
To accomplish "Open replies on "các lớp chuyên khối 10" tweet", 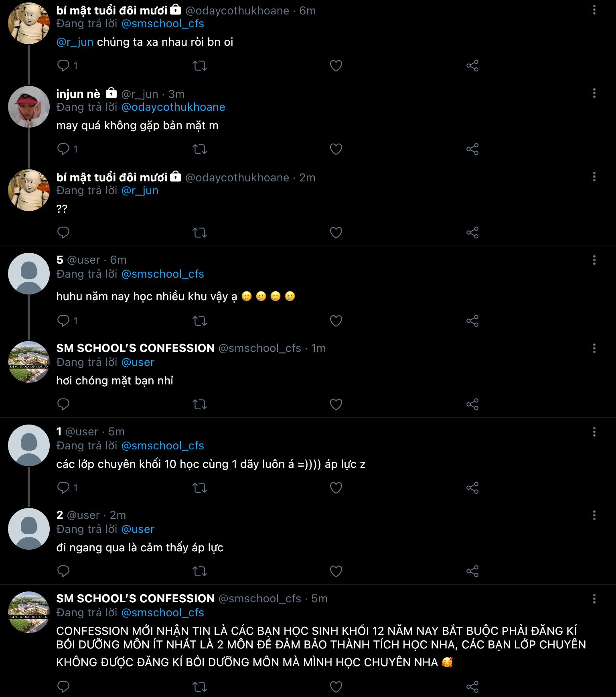I will (67, 488).
